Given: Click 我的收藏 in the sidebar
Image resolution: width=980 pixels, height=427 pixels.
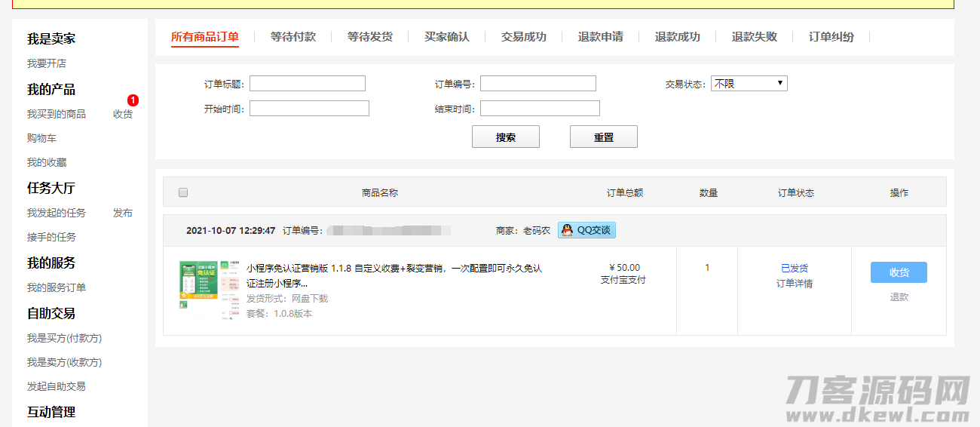Looking at the screenshot, I should point(47,162).
